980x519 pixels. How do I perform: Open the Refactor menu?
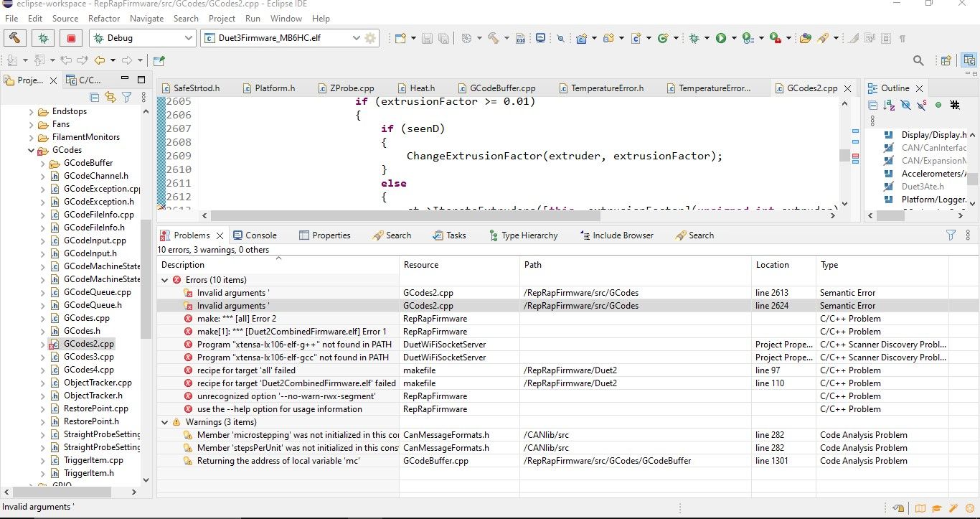click(104, 18)
